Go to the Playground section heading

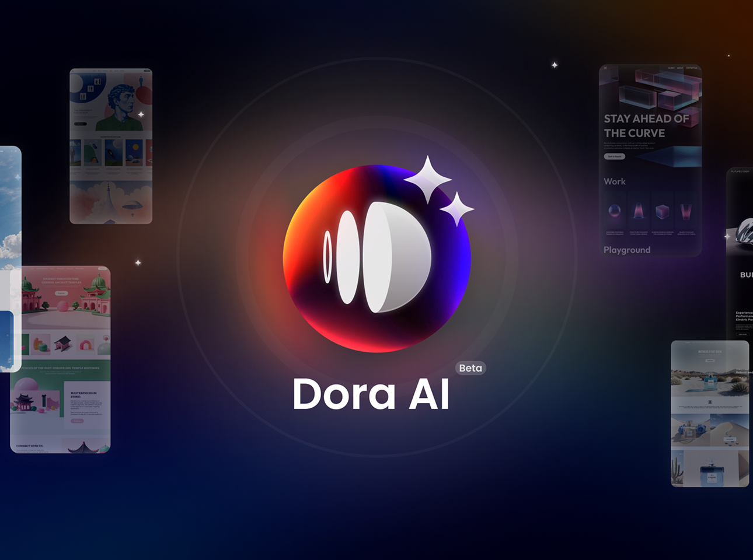[x=626, y=250]
